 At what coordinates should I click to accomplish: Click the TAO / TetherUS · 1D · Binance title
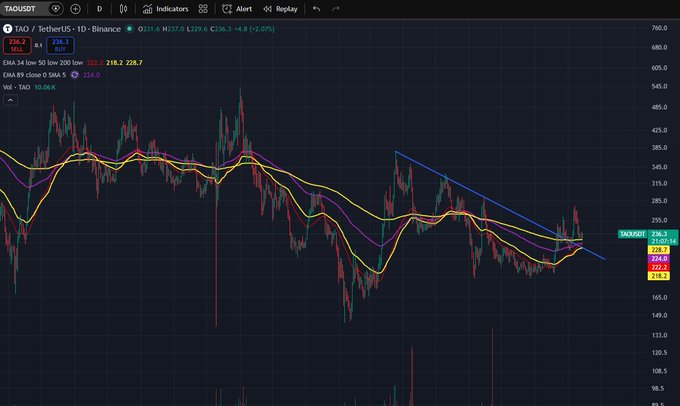pyautogui.click(x=67, y=29)
